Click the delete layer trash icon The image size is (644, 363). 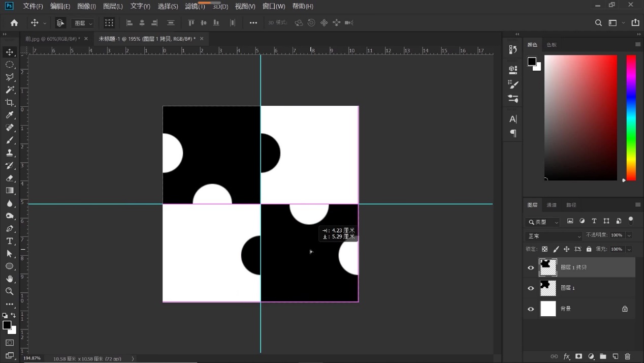[x=627, y=356]
